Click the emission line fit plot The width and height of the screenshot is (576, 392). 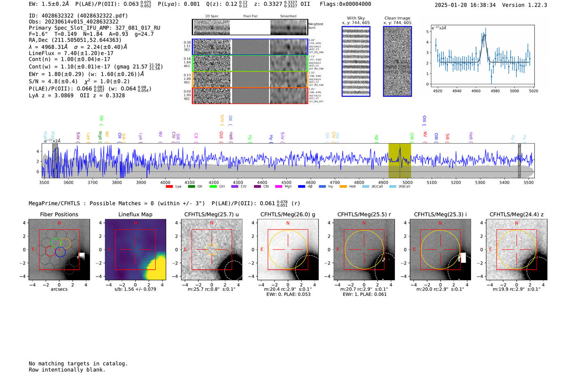tap(482, 56)
